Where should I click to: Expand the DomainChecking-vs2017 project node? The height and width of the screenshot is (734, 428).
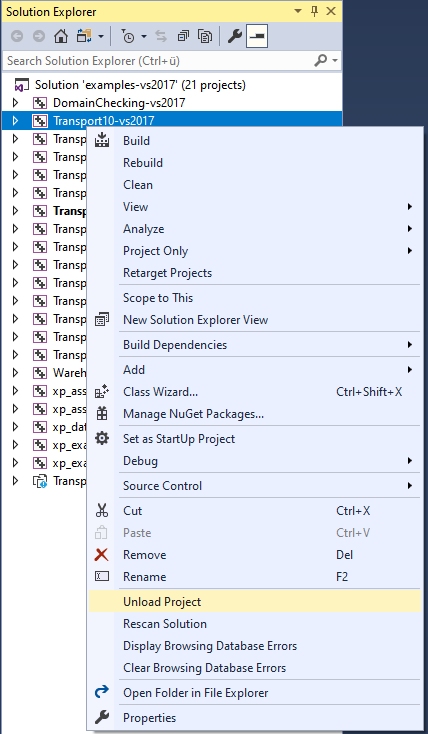pos(15,103)
